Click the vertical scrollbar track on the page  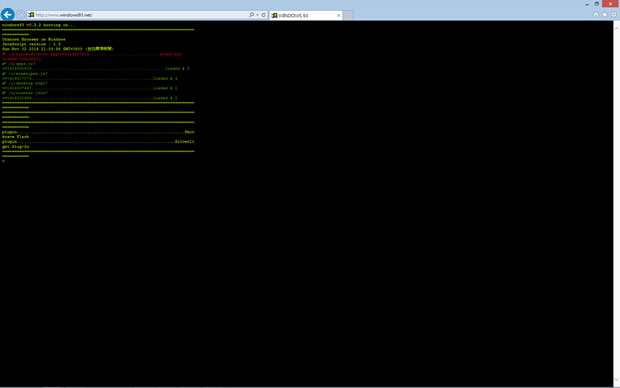coord(616,204)
